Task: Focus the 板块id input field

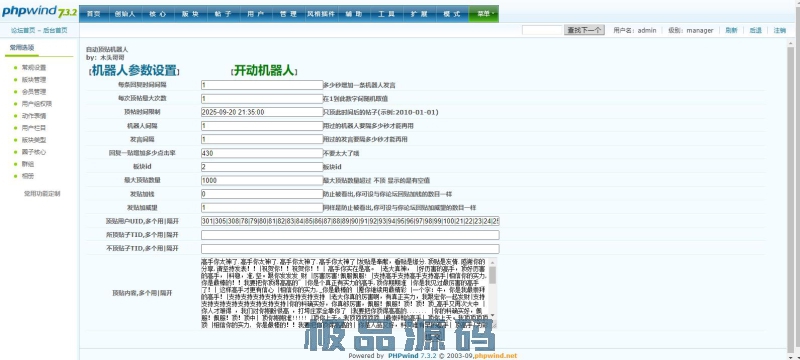Action: [262, 167]
